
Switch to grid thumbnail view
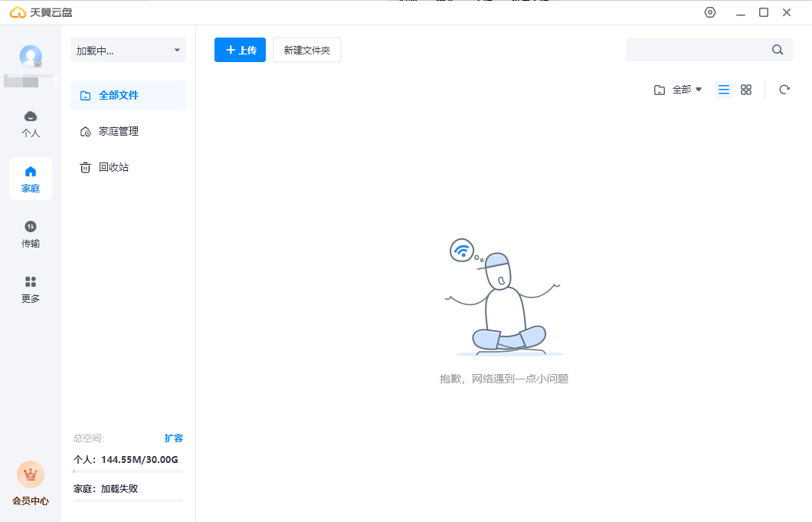[745, 90]
